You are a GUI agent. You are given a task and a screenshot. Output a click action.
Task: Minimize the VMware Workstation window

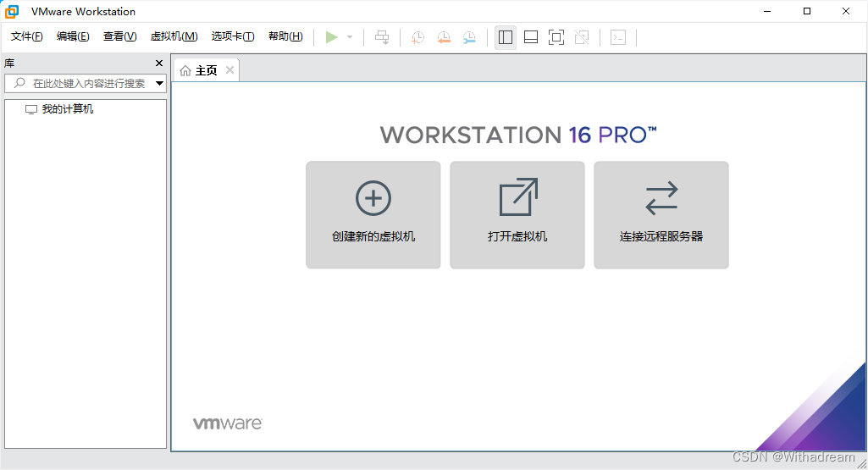pos(767,11)
